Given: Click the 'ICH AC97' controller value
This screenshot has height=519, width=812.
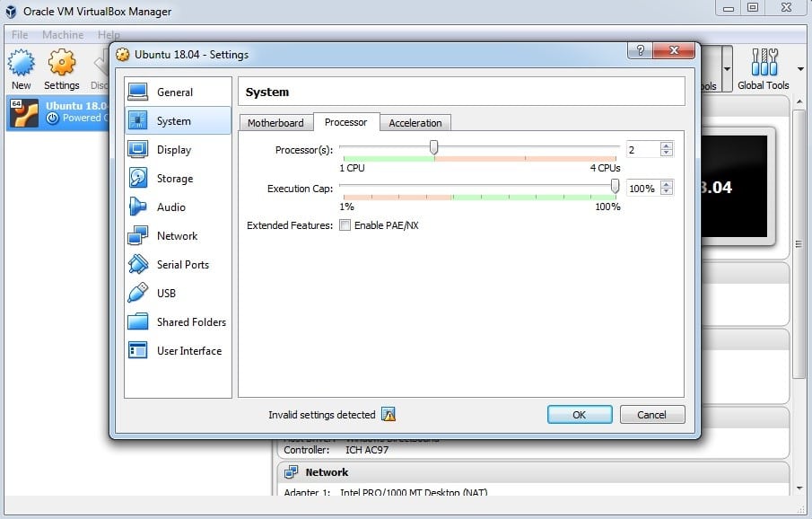Looking at the screenshot, I should [x=367, y=450].
